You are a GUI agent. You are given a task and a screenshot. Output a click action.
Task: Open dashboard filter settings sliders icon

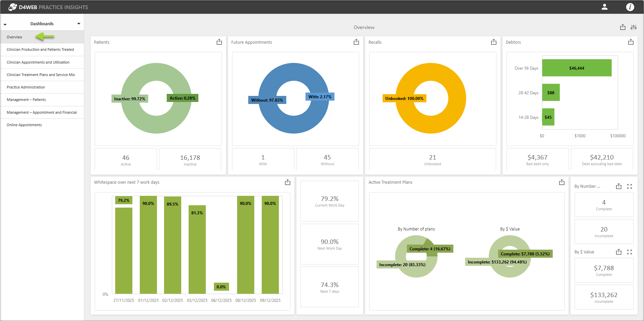click(x=634, y=27)
